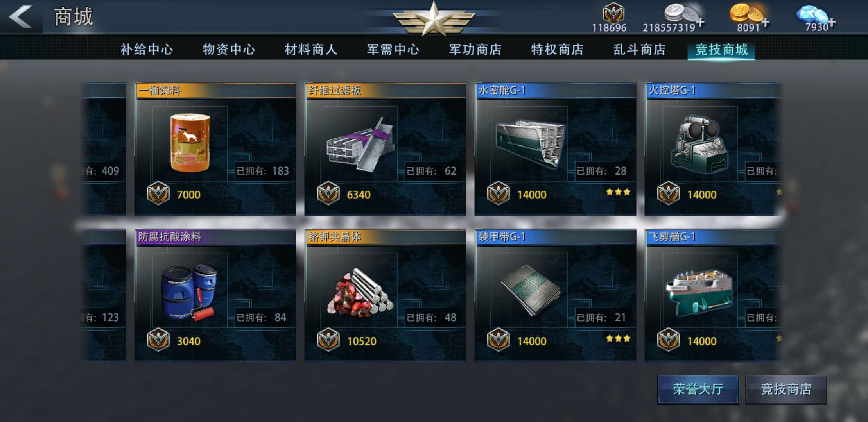The width and height of the screenshot is (868, 422).
Task: Select the 纤维过滤板 filter plate item
Action: pos(385,149)
